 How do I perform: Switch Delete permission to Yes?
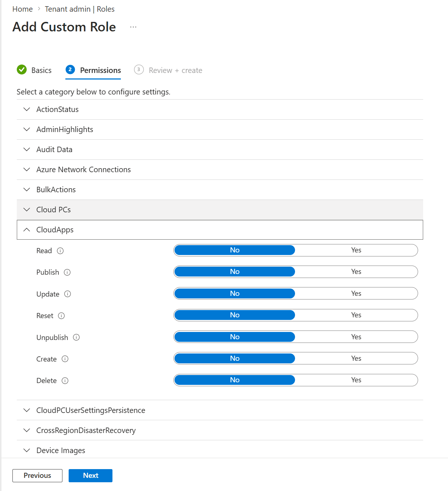(356, 380)
